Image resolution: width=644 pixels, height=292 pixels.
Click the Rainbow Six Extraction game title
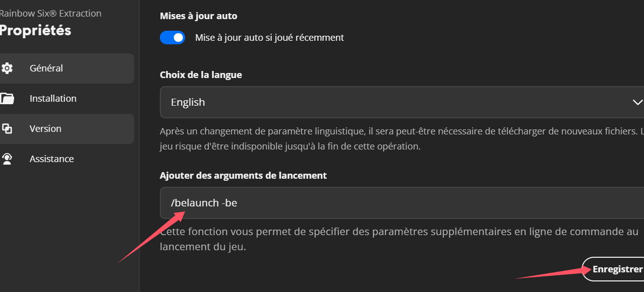[x=50, y=14]
